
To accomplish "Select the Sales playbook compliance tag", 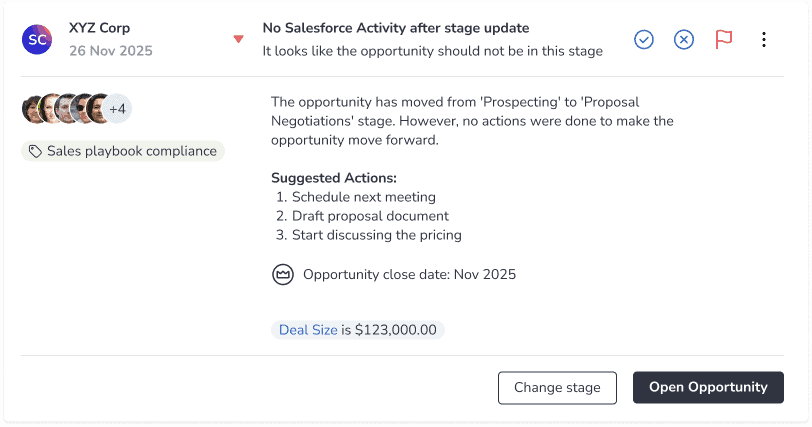I will click(123, 151).
